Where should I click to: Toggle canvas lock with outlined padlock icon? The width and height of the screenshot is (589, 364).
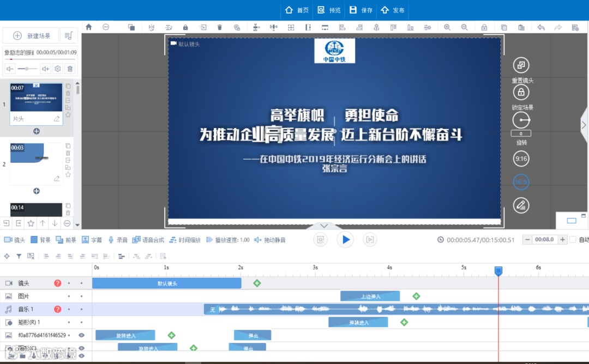[484, 27]
